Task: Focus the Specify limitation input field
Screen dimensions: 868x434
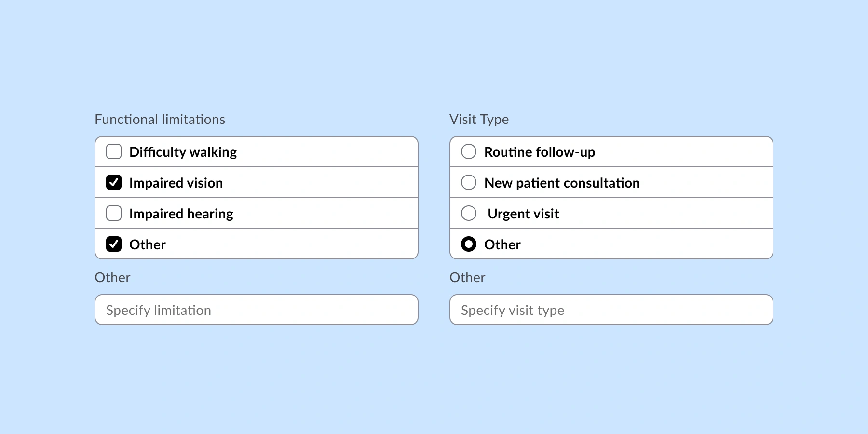Action: pos(257,310)
